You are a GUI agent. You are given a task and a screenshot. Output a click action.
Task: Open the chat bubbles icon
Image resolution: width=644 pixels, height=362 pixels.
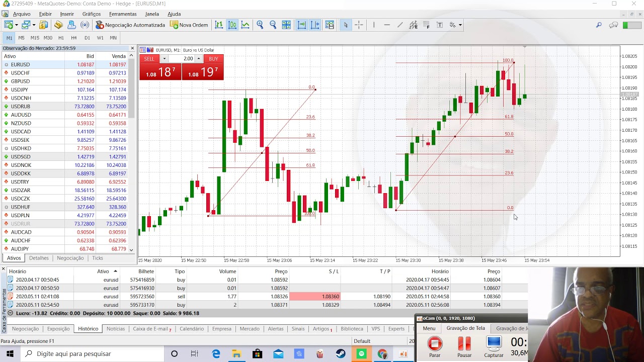[x=613, y=25]
